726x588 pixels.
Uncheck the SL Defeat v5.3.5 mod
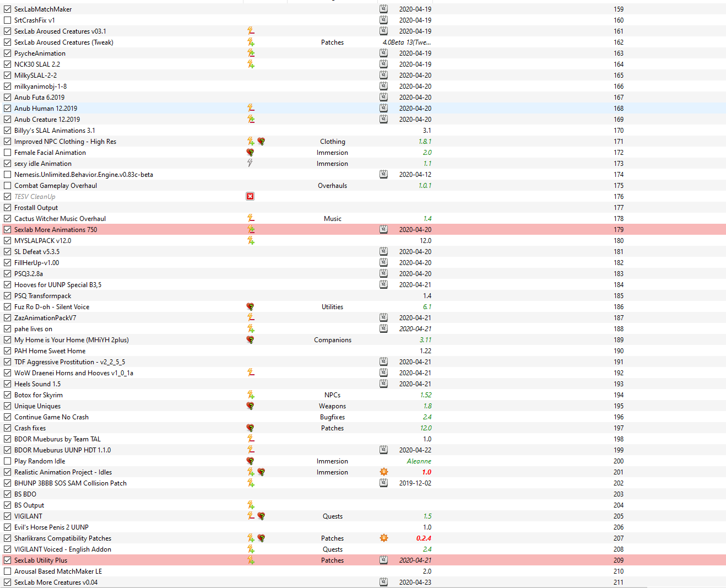pyautogui.click(x=7, y=252)
